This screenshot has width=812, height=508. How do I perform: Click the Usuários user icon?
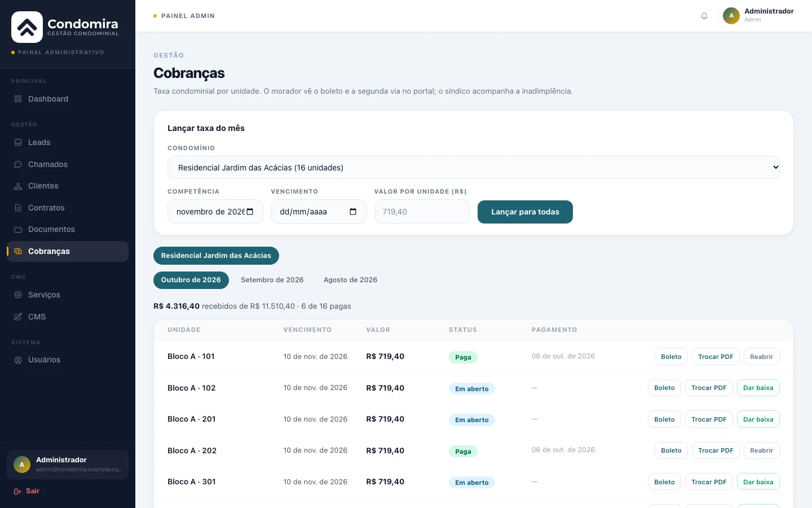(x=18, y=360)
